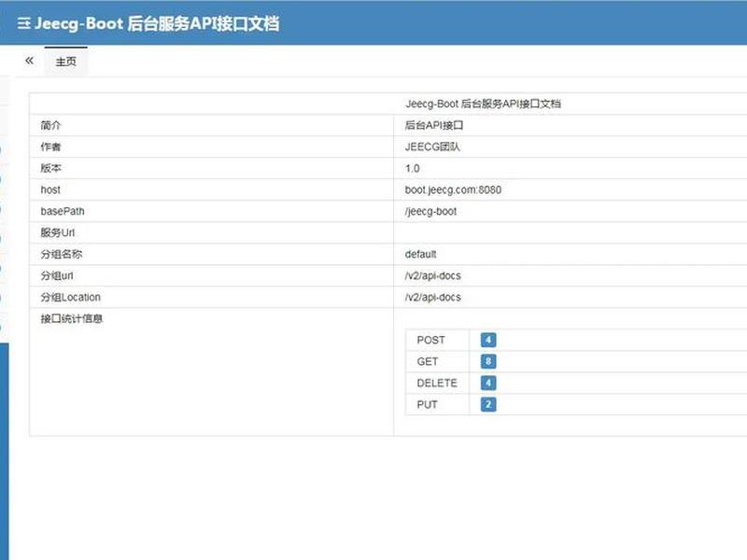Select the GET method label
747x560 pixels.
click(x=428, y=361)
